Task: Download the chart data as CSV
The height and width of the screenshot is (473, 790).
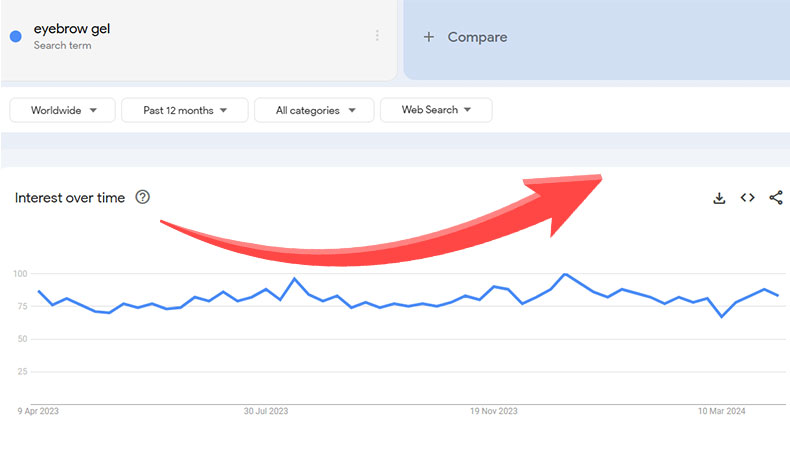Action: pos(718,198)
